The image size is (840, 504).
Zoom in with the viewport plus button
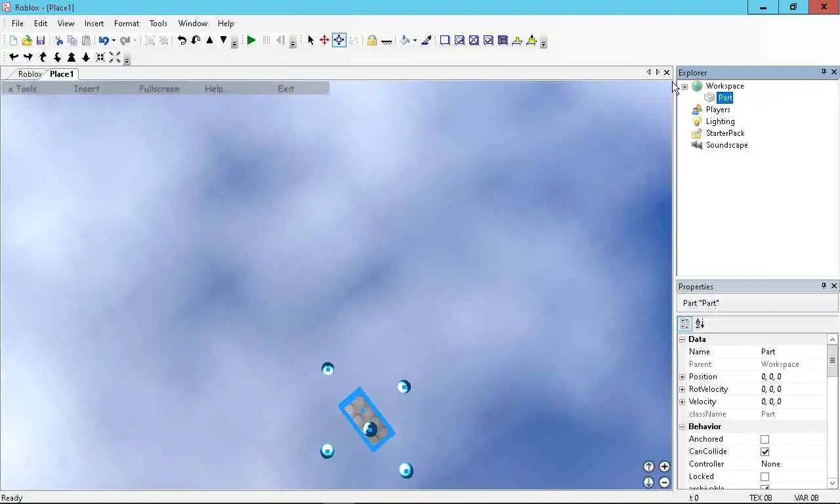click(x=664, y=467)
